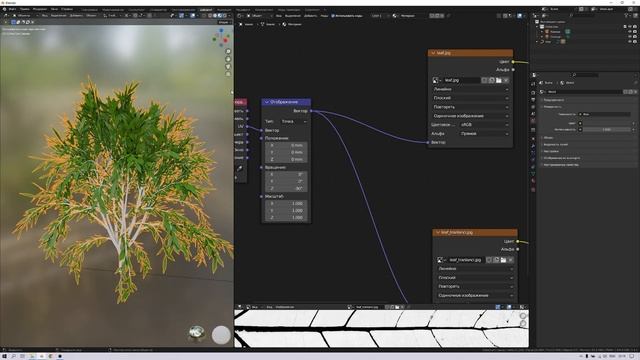Click Интенсивность slider in world properties
Image resolution: width=640 pixels, height=360 pixels.
pyautogui.click(x=607, y=130)
